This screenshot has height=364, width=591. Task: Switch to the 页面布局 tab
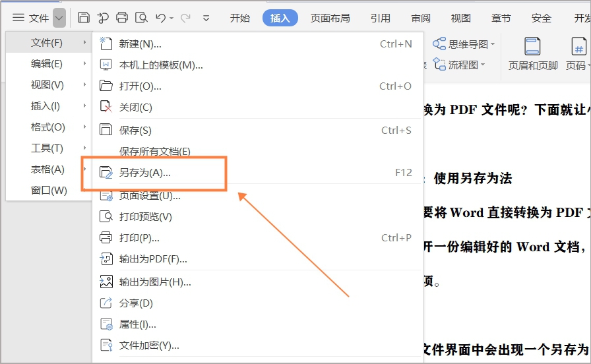coord(330,18)
